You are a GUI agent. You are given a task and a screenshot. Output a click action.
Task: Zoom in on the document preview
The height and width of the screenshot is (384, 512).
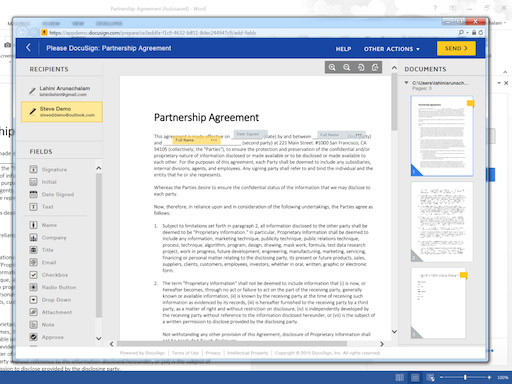(x=332, y=67)
